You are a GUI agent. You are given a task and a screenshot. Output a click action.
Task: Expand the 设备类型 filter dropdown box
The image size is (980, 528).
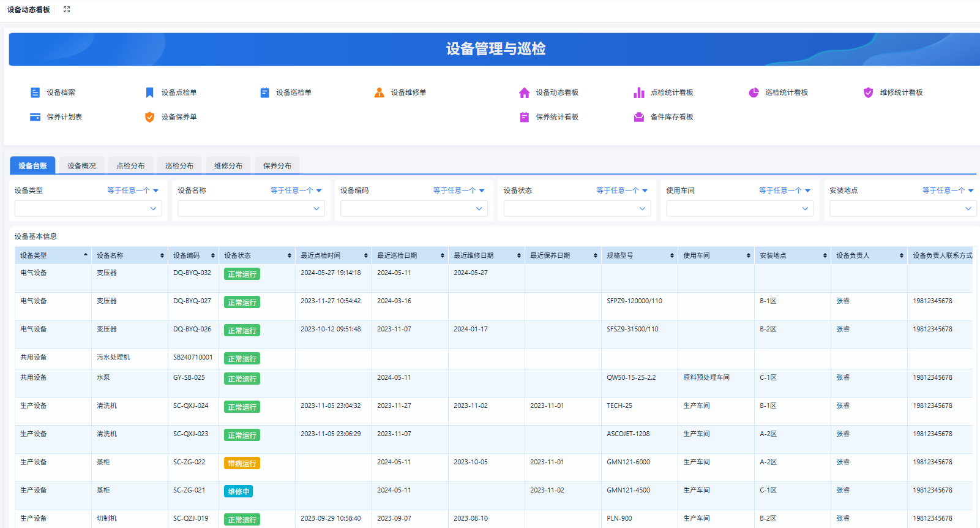tap(88, 208)
